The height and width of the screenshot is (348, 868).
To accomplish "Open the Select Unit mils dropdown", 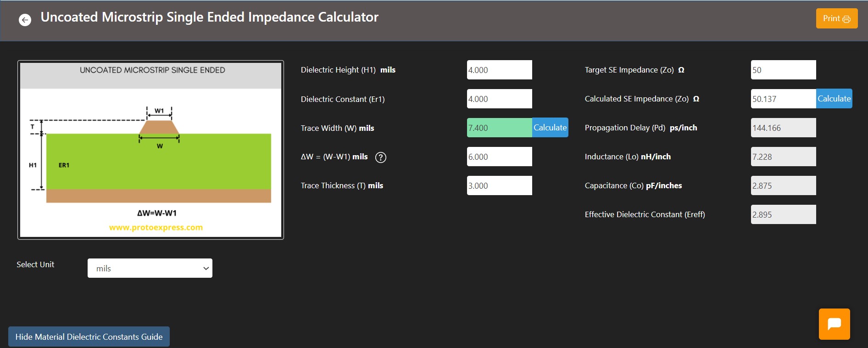I will click(x=150, y=268).
